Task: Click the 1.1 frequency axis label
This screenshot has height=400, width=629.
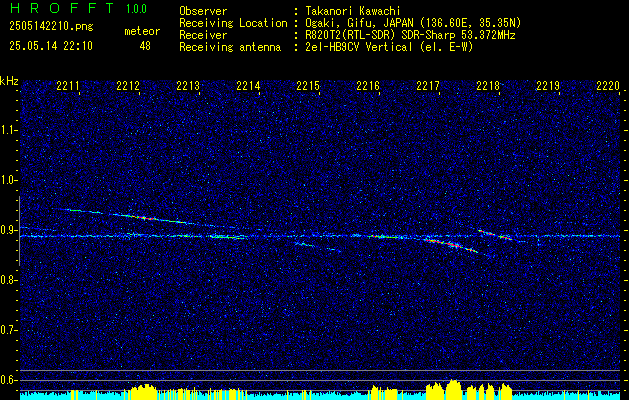Action: [x=9, y=130]
